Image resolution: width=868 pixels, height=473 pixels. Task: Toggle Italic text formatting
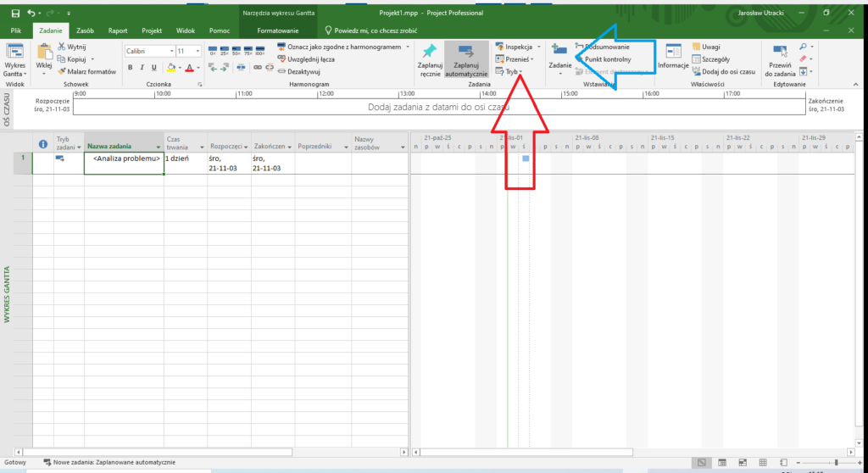pyautogui.click(x=142, y=68)
